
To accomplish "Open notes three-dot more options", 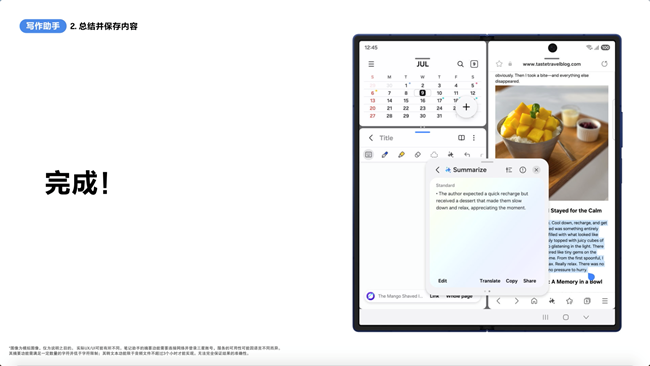I will (474, 138).
